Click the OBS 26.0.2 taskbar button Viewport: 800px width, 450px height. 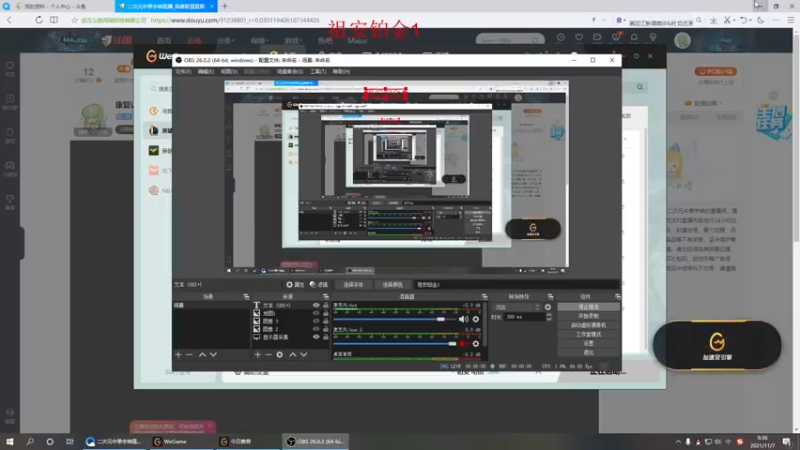coord(315,441)
